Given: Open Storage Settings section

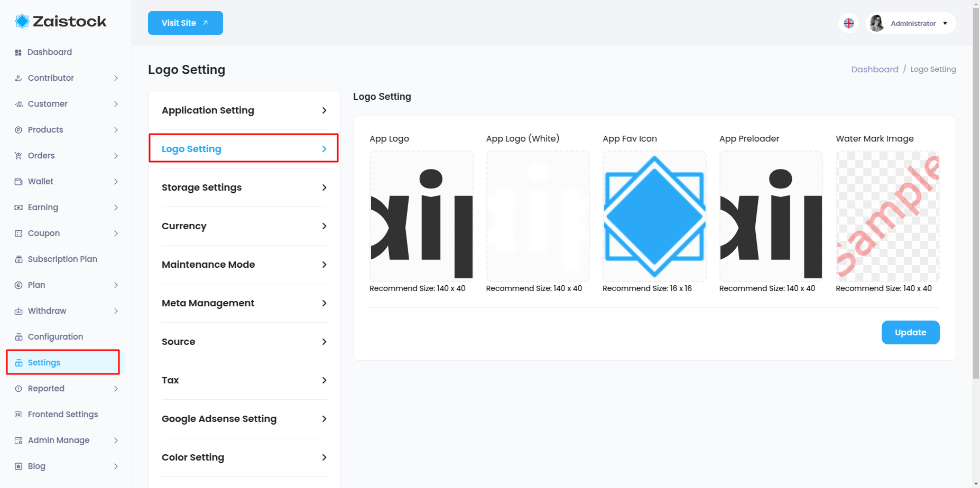Looking at the screenshot, I should [x=244, y=187].
